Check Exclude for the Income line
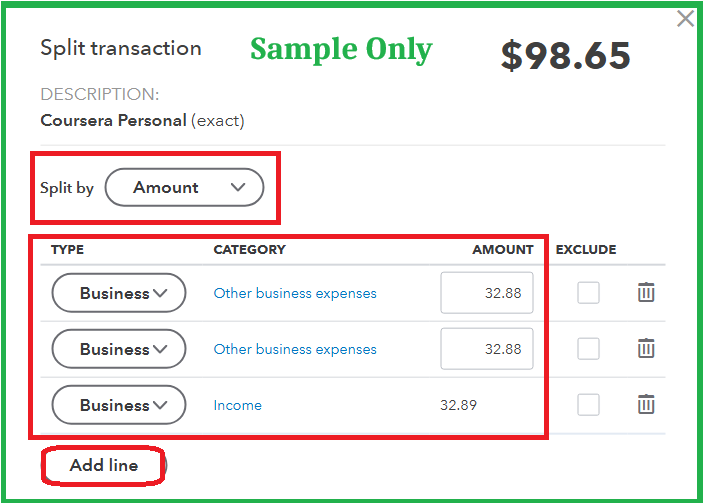 coord(588,405)
